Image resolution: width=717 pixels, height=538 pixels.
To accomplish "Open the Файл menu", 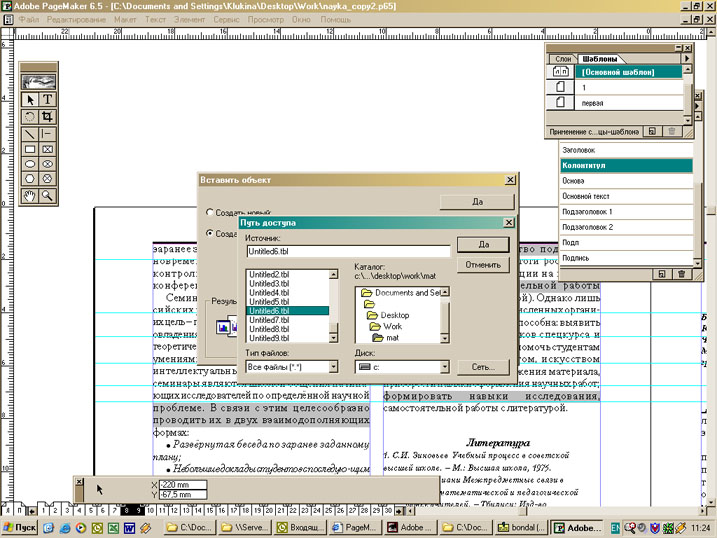I will (29, 20).
